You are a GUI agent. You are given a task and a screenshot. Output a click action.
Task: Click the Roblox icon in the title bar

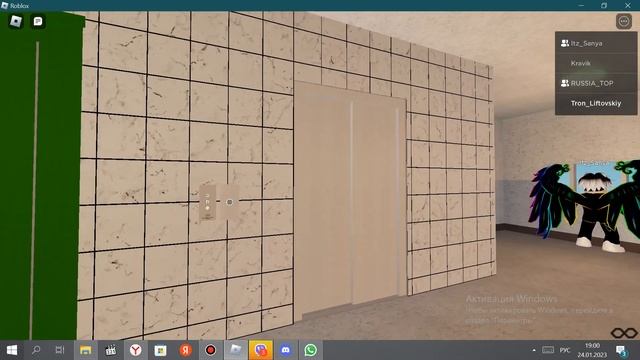coord(5,5)
